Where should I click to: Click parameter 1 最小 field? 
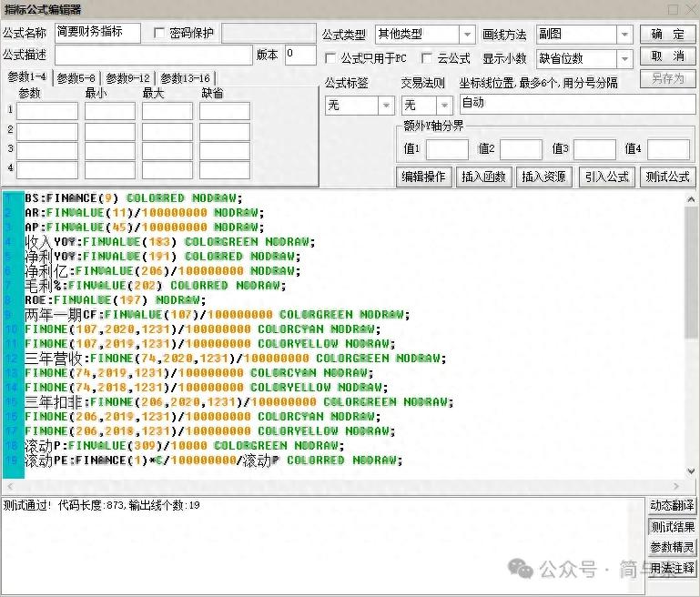pyautogui.click(x=110, y=111)
